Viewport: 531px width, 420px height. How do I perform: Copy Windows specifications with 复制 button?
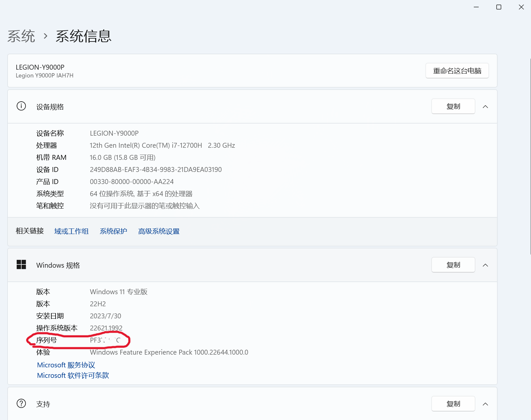coord(453,265)
